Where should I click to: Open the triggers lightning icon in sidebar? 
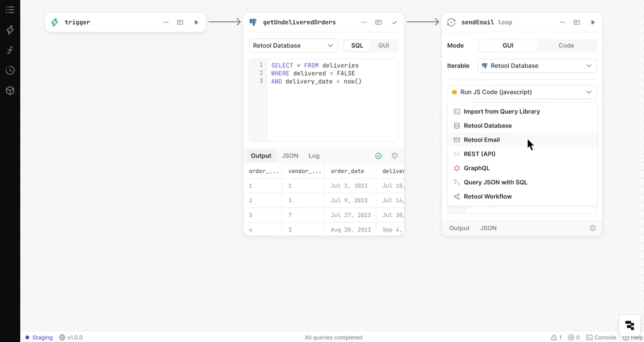tap(10, 30)
